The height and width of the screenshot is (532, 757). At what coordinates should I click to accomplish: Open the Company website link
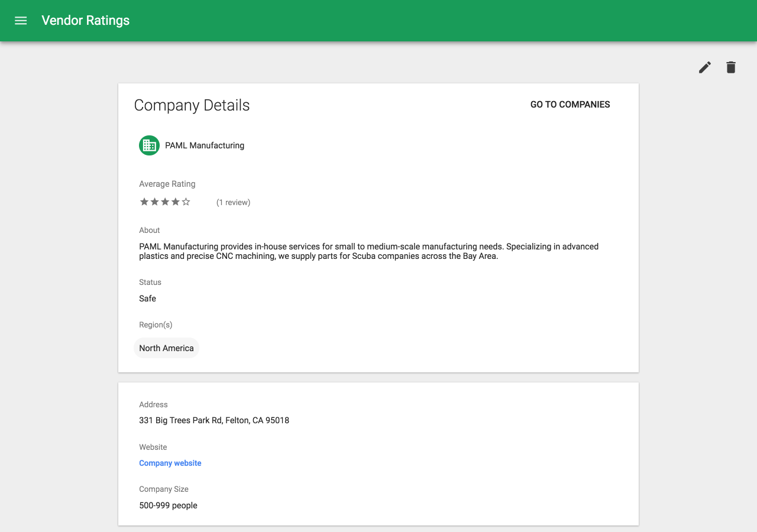(170, 463)
